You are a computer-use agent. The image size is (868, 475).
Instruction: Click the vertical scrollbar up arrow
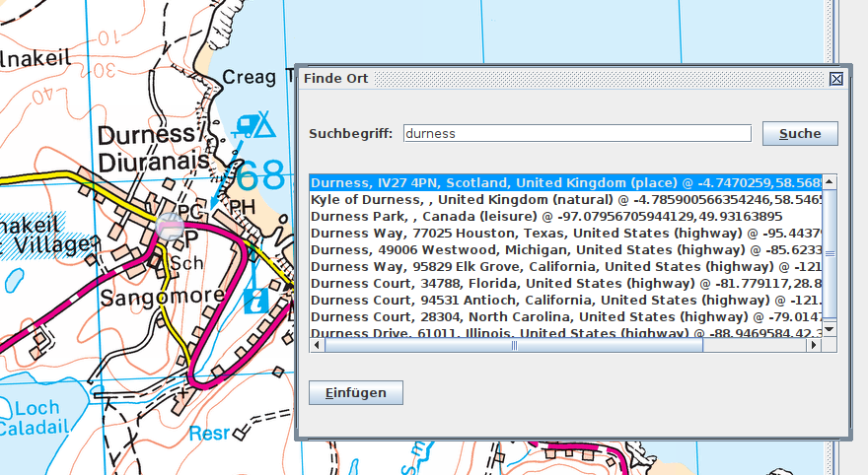pyautogui.click(x=830, y=182)
